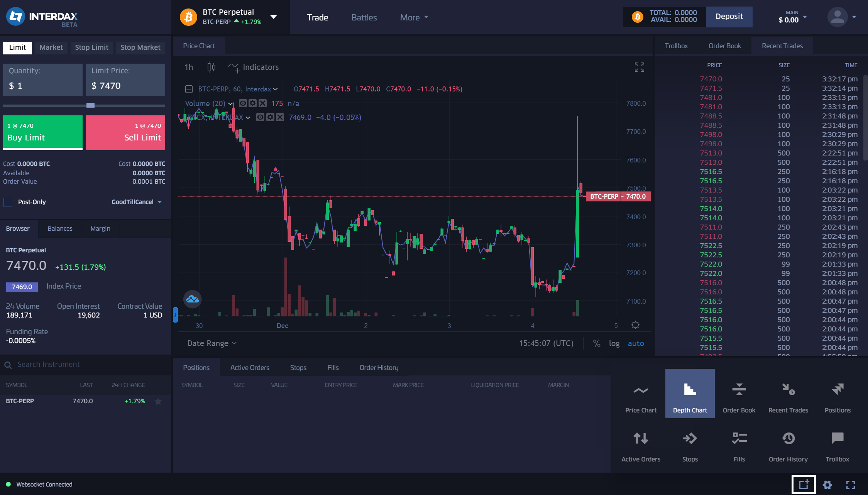Expand the price chart to fullscreen
Viewport: 868px width, 495px height.
tap(639, 67)
